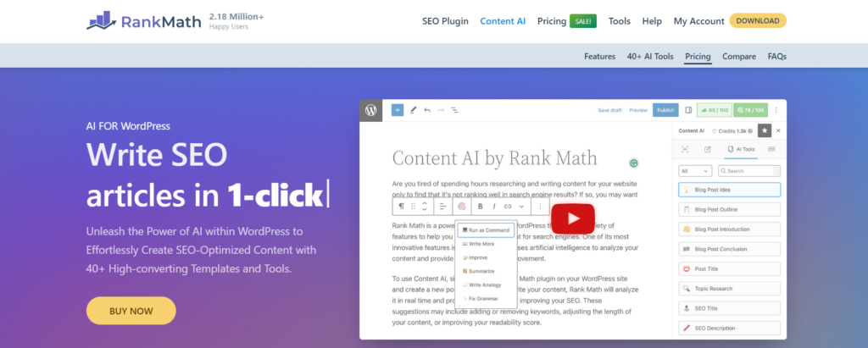
Task: Refresh the Credits 1.3k counter
Action: coord(715,131)
